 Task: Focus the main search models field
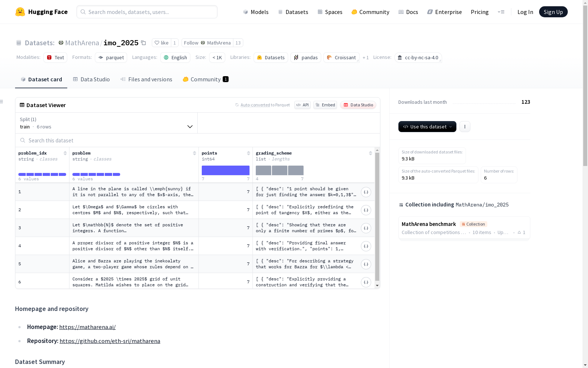[147, 12]
